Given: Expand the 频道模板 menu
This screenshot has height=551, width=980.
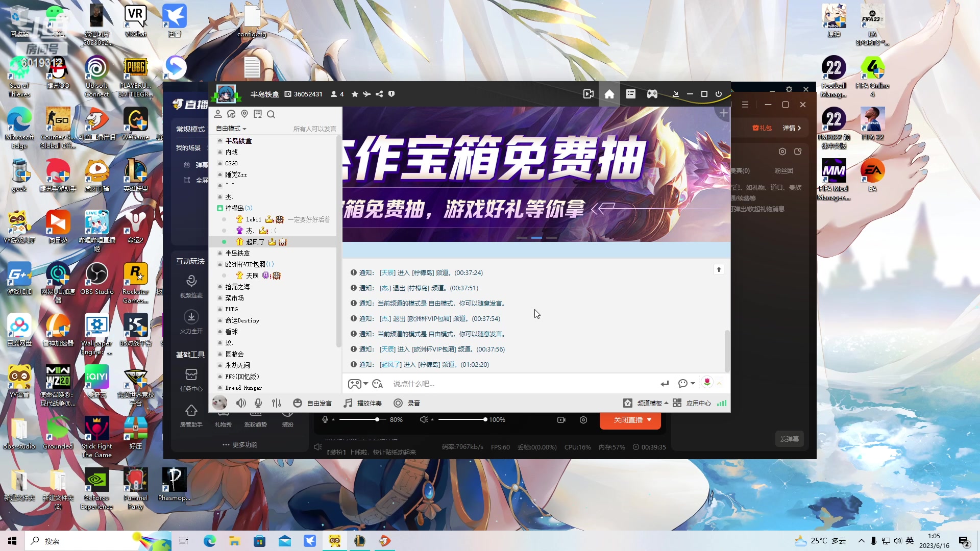Looking at the screenshot, I should [x=652, y=403].
